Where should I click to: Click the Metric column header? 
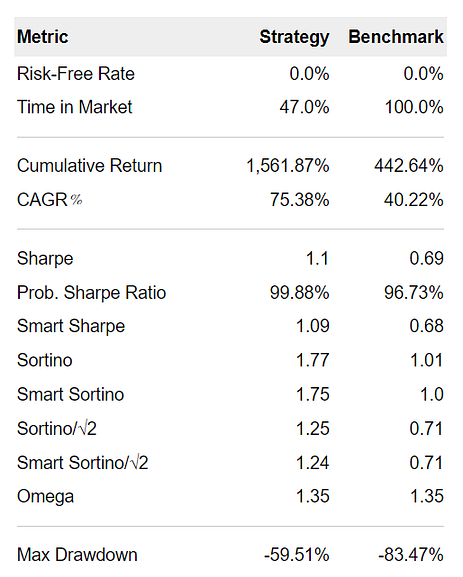click(x=43, y=37)
